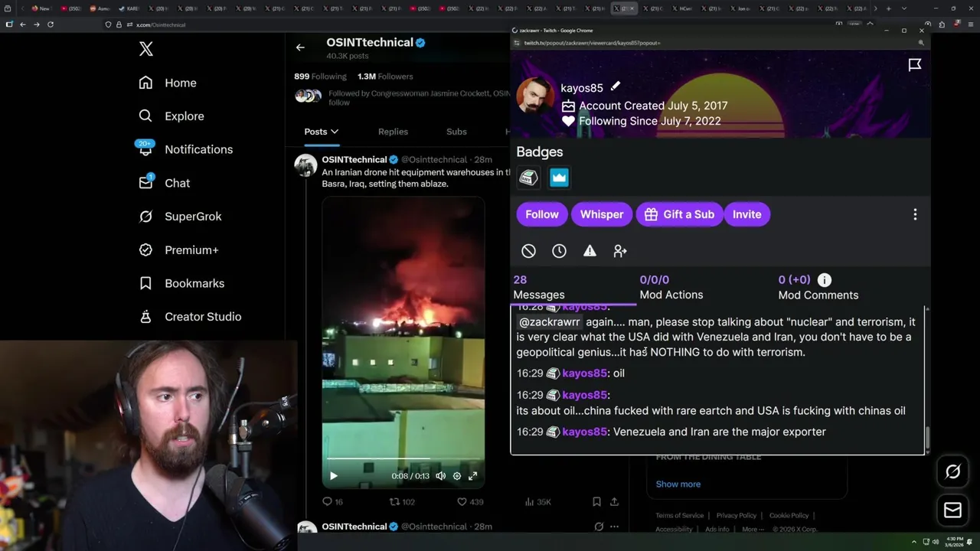Viewport: 980px width, 551px height.
Task: Click the blue crown badge
Action: pyautogui.click(x=559, y=178)
